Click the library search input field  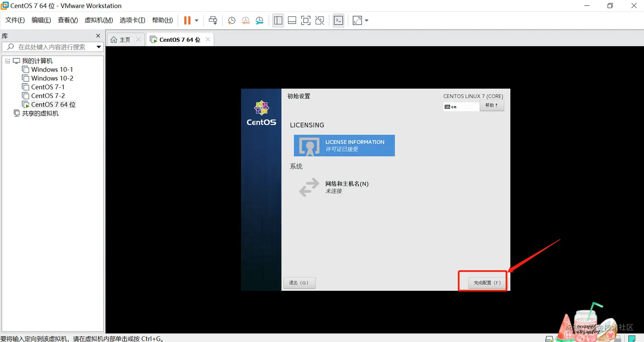tap(53, 47)
